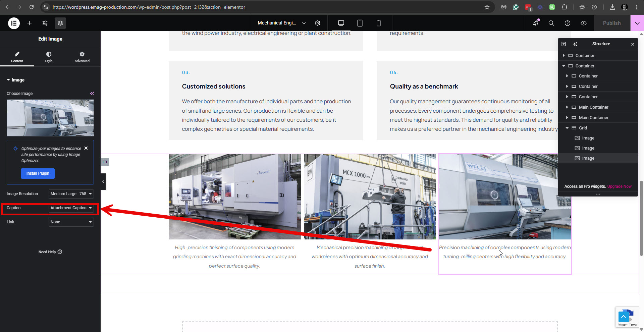Viewport: 644px width, 332px height.
Task: Toggle the Structure layers icon in top bar
Action: [x=60, y=23]
